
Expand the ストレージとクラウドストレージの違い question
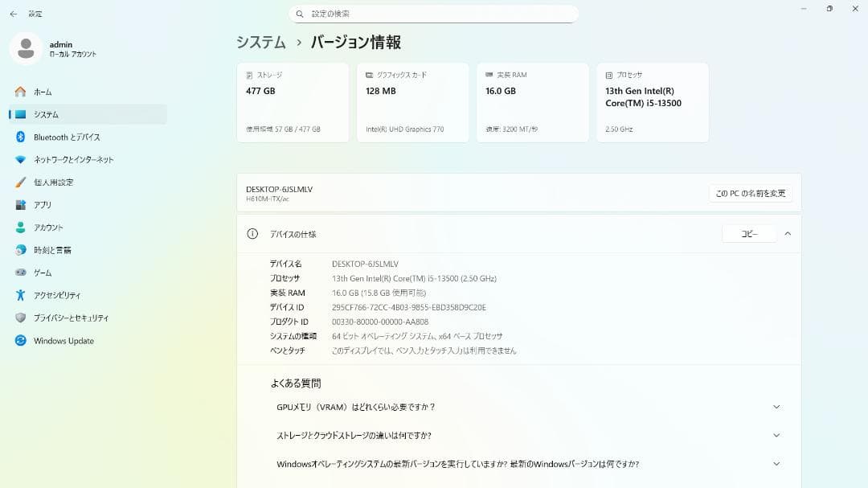(776, 435)
